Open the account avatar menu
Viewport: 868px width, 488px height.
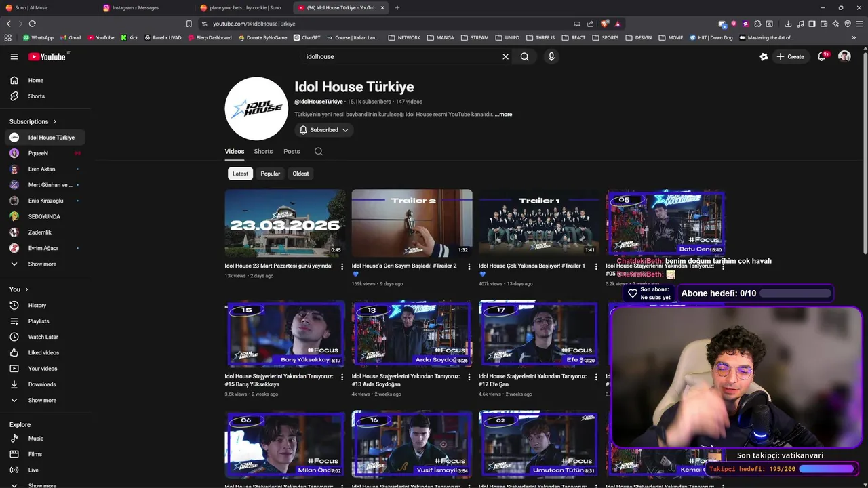844,56
